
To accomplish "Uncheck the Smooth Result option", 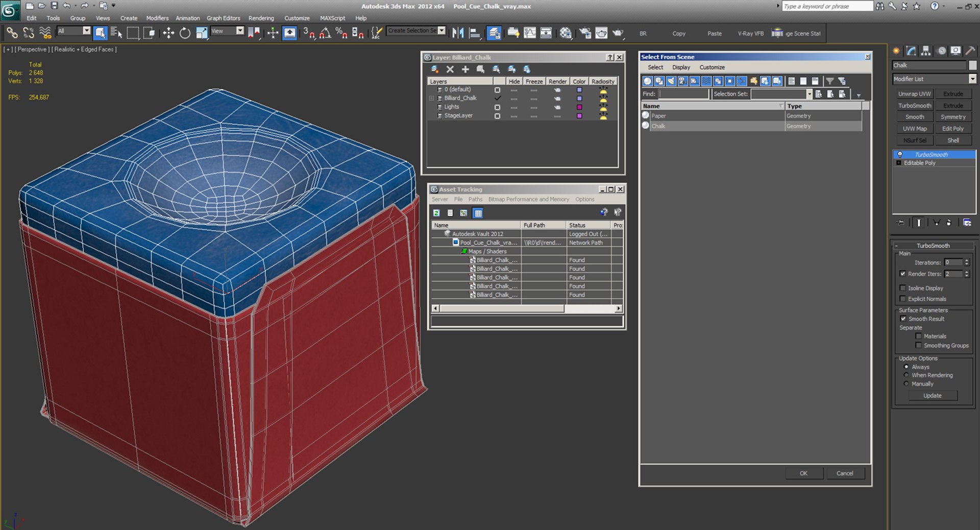I will tap(903, 319).
